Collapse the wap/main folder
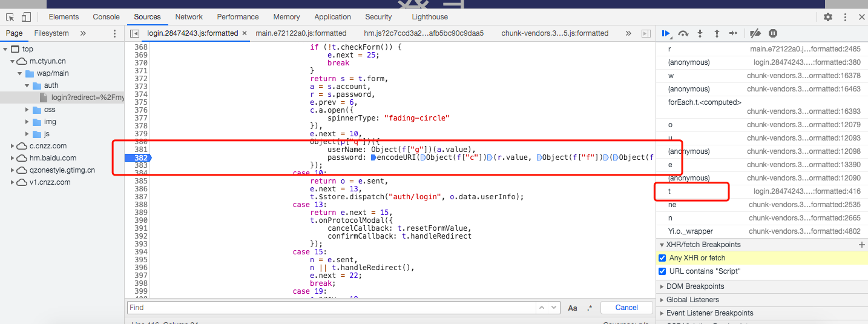868x324 pixels. click(x=20, y=73)
